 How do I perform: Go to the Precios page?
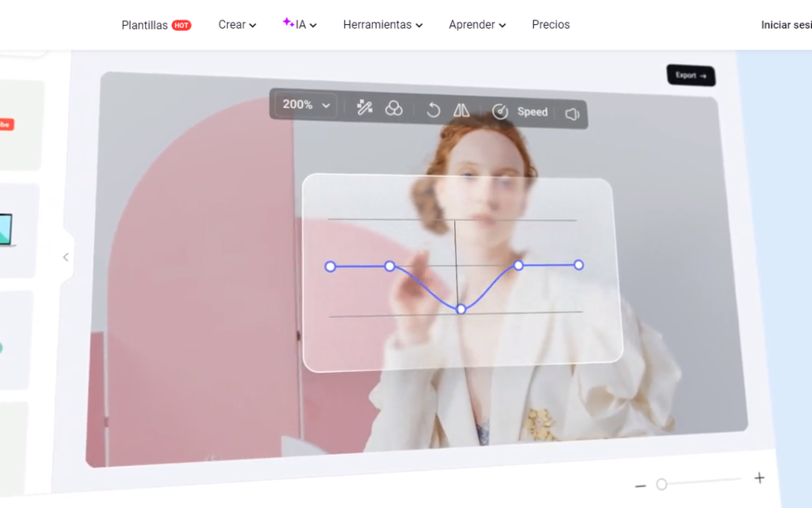point(550,25)
